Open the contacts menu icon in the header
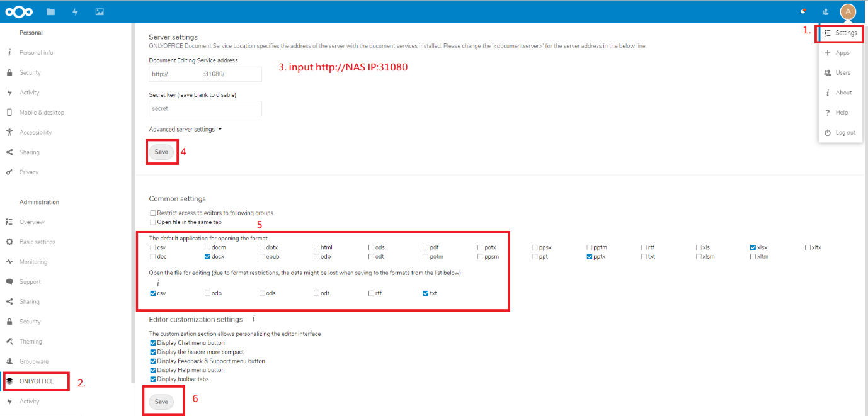Screen dimensions: 868x416 (x=825, y=11)
